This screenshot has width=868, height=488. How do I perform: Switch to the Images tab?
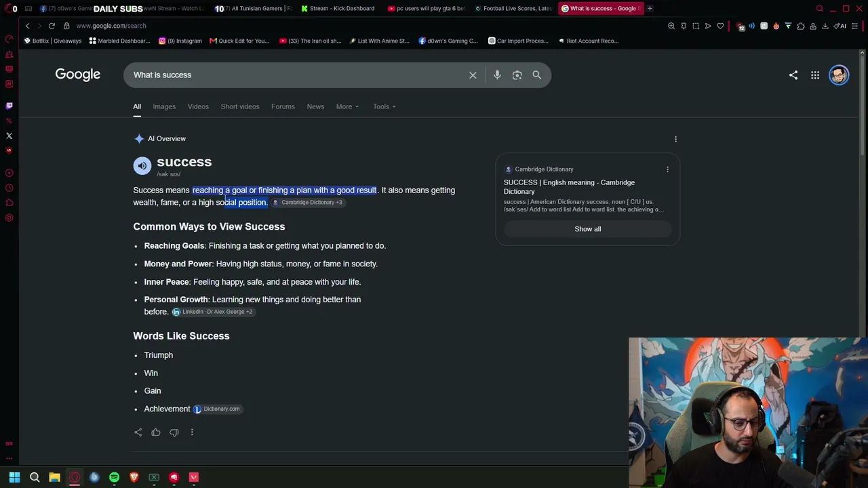click(x=164, y=106)
